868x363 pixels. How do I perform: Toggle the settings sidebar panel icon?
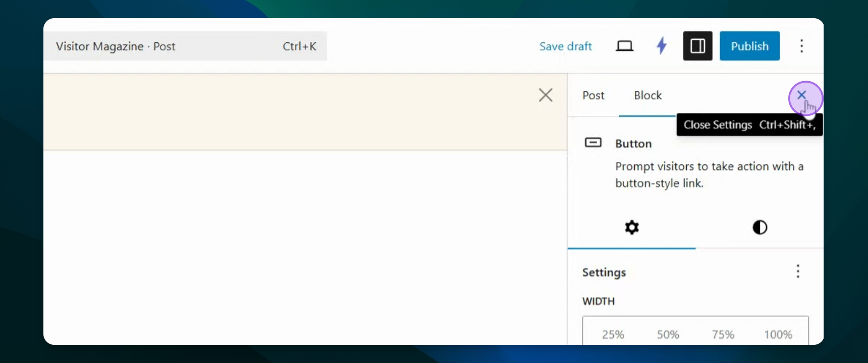(697, 46)
